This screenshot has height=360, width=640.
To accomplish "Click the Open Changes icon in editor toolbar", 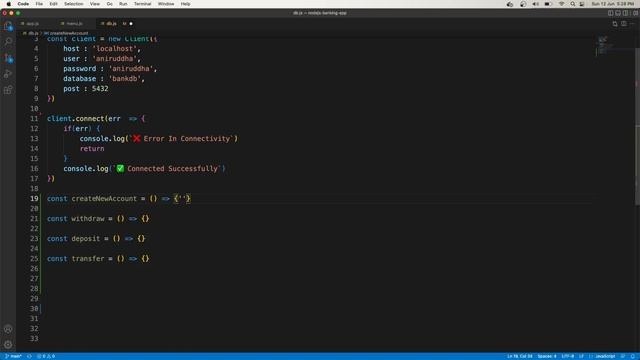I will (615, 24).
